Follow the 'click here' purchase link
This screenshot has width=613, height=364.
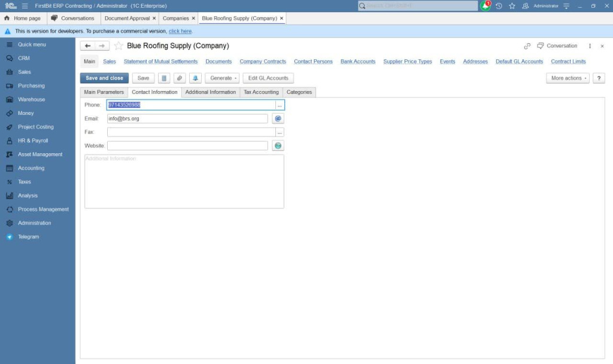tap(180, 31)
